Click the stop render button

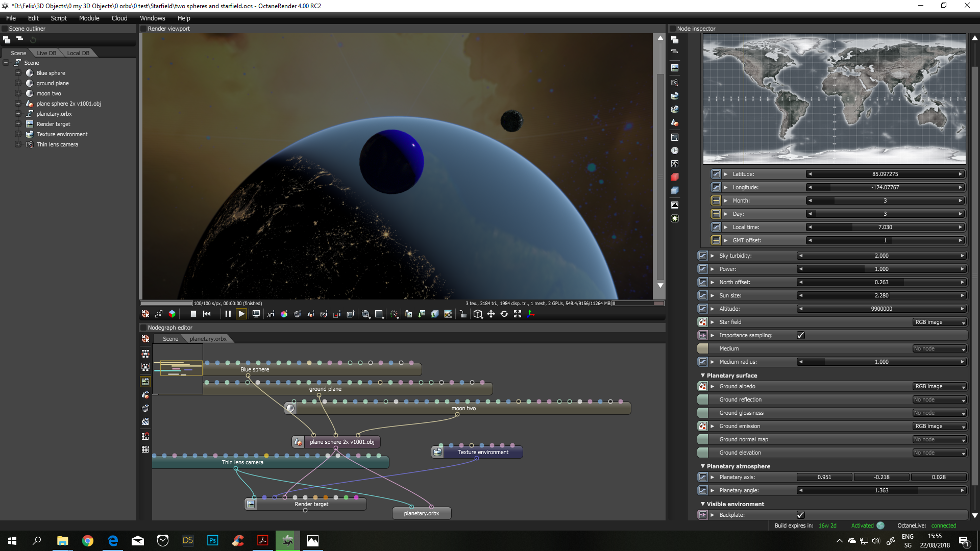(193, 314)
